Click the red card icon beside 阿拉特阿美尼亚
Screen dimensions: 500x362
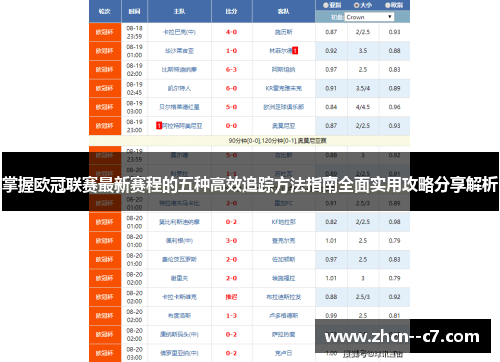(x=159, y=126)
